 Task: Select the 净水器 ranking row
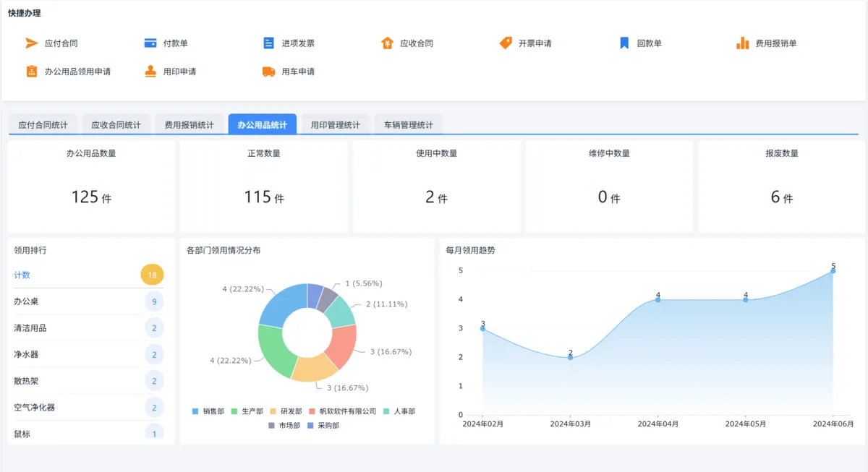[89, 355]
